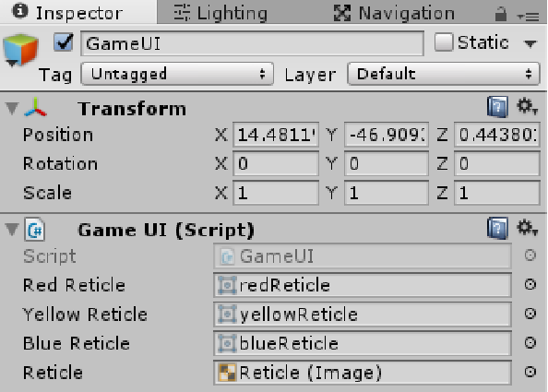The width and height of the screenshot is (548, 392).
Task: Enable the Static checkbox
Action: pyautogui.click(x=444, y=42)
